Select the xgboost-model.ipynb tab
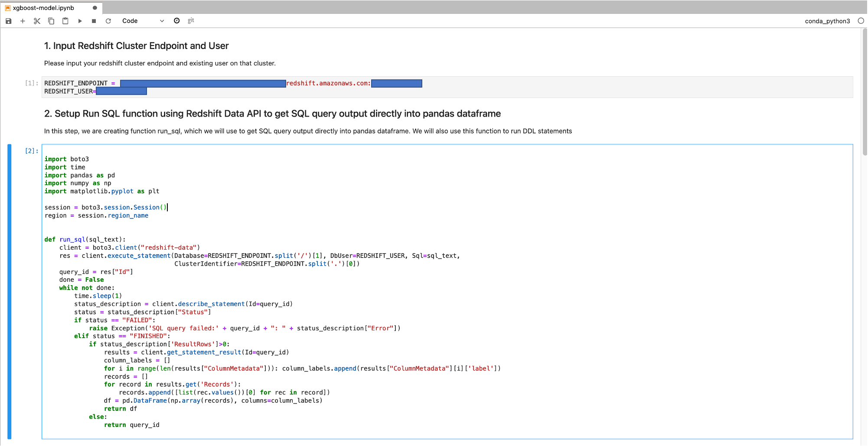868x446 pixels. [x=43, y=8]
